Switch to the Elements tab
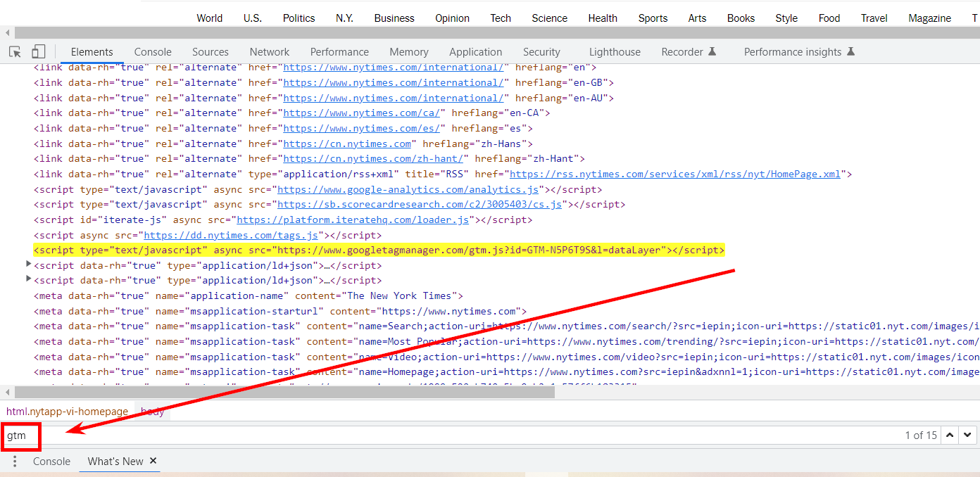The image size is (980, 477). click(92, 52)
